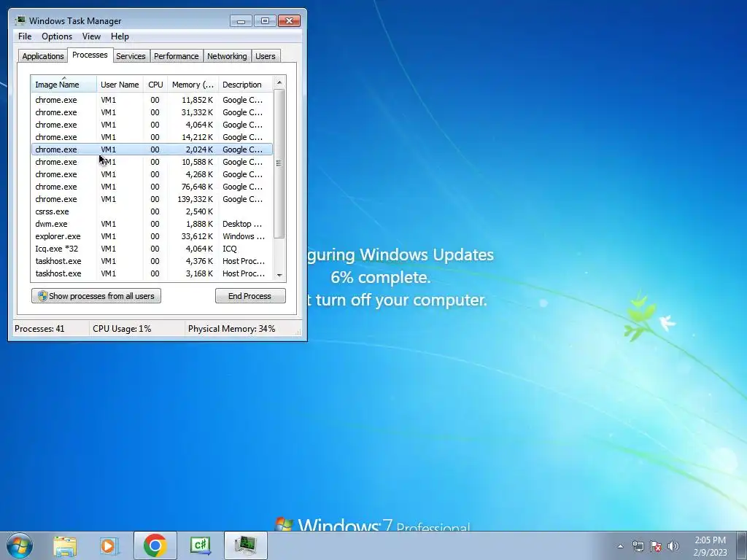This screenshot has width=747, height=560.
Task: Maximize the Task Manager window
Action: [x=265, y=20]
